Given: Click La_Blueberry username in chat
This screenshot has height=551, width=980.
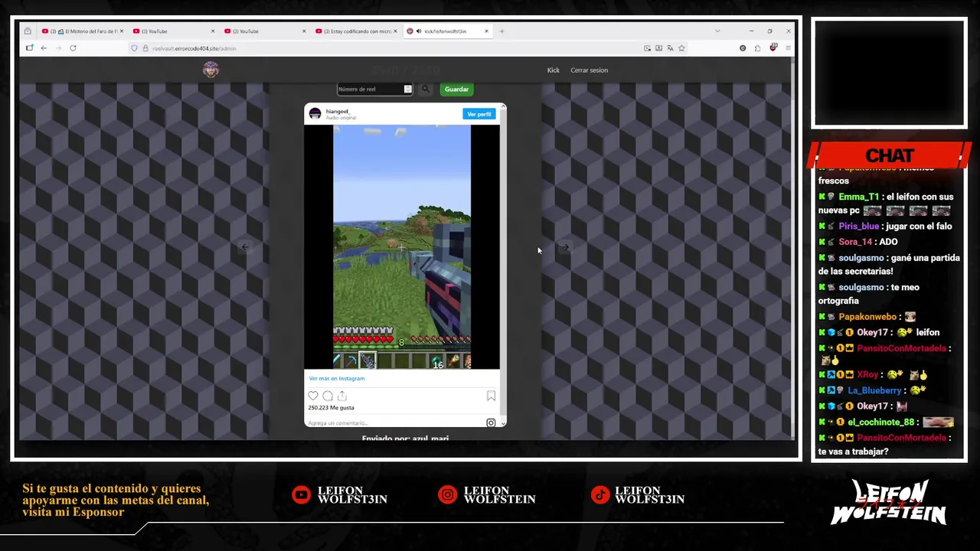Looking at the screenshot, I should pyautogui.click(x=875, y=390).
